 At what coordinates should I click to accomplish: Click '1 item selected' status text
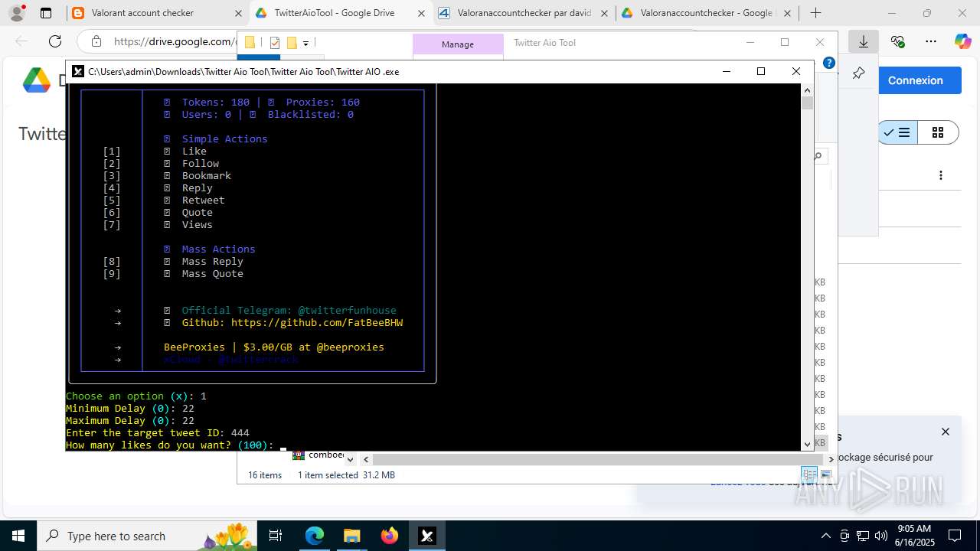[328, 475]
